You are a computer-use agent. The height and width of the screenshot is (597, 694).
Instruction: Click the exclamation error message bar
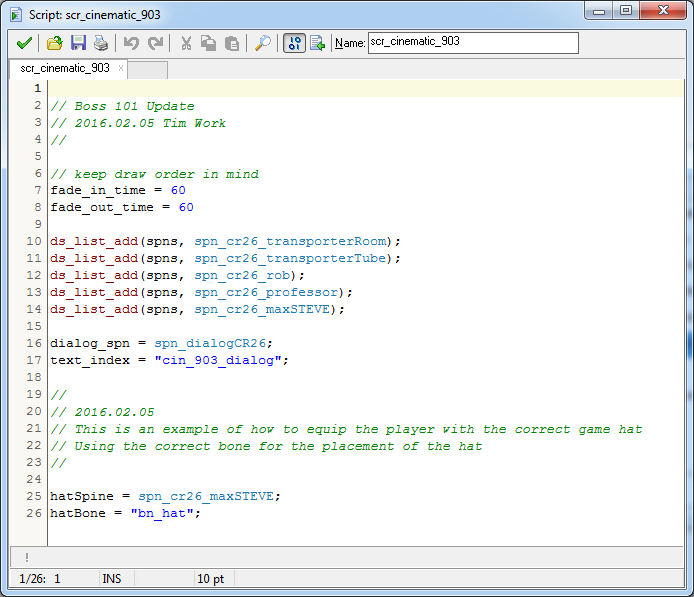pos(347,558)
